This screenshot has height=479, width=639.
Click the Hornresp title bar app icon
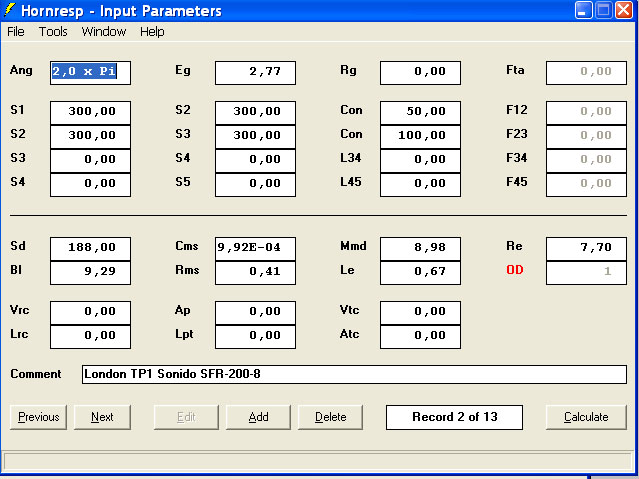[11, 11]
